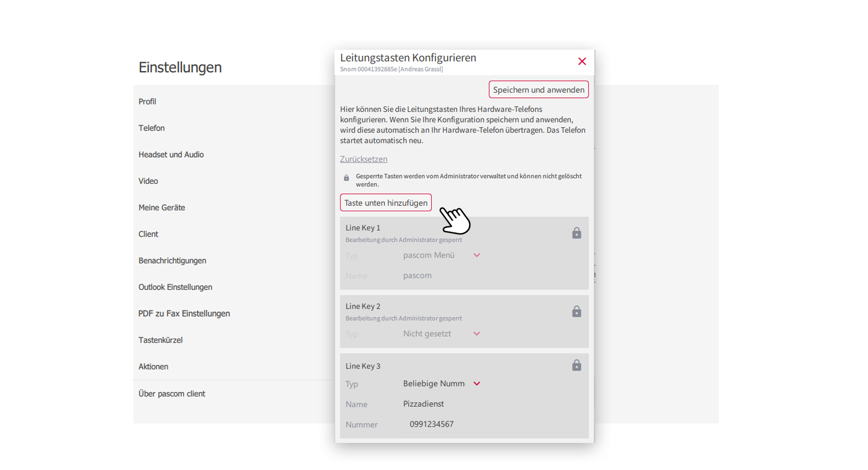Open Line Key 1 Typ dropdown

tap(441, 255)
